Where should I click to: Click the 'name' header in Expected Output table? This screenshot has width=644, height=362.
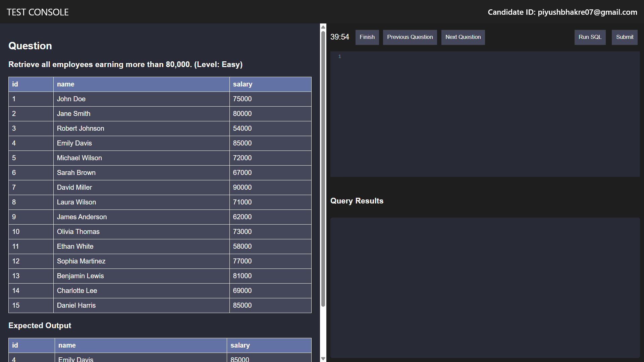click(x=141, y=346)
